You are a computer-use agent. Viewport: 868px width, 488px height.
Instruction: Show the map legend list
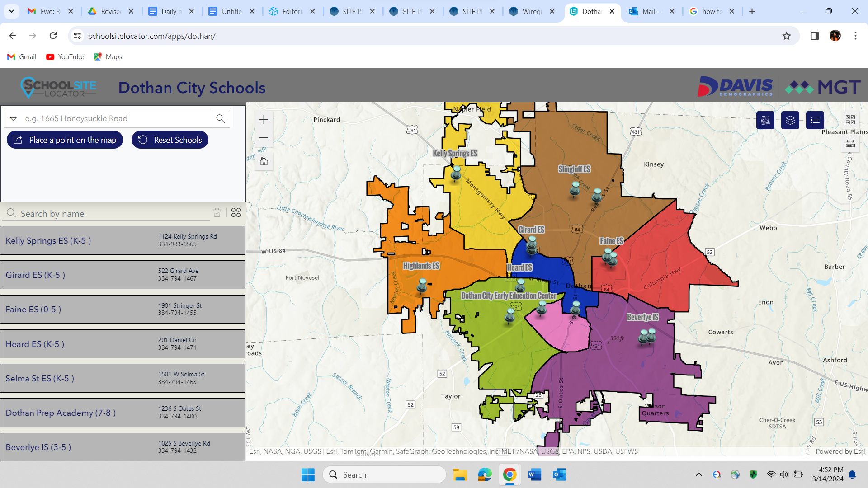coord(815,120)
